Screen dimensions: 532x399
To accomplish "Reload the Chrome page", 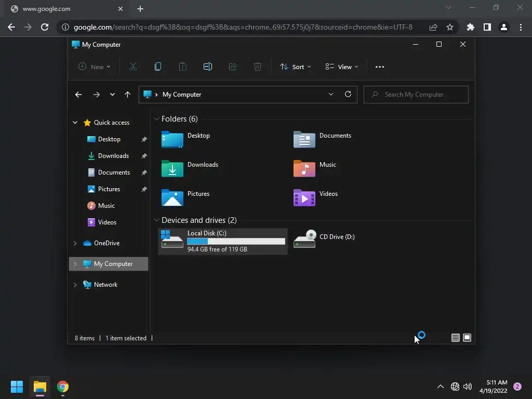I will coord(45,27).
